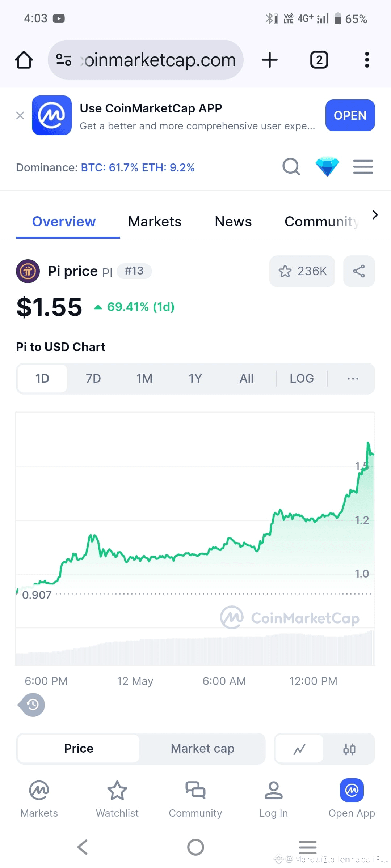Open the hamburger menu beside the diamond
The image size is (391, 868).
363,167
